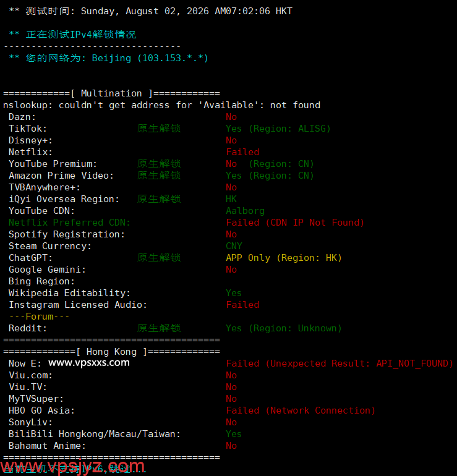
Task: Click 'Failed (Network Connection)' for HBO GO Asia
Action: 301,410
